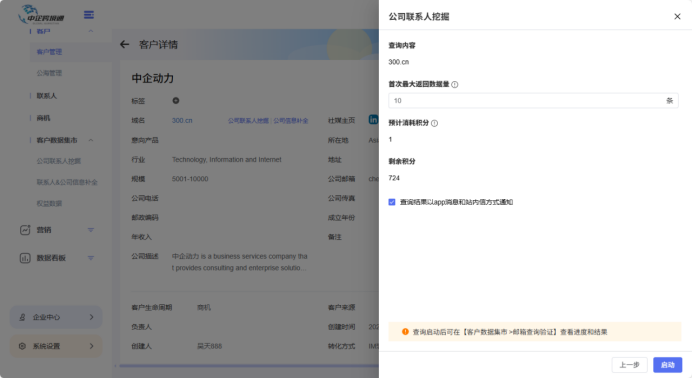Expand the 企业中心 arrow
The image size is (693, 378).
coord(91,317)
